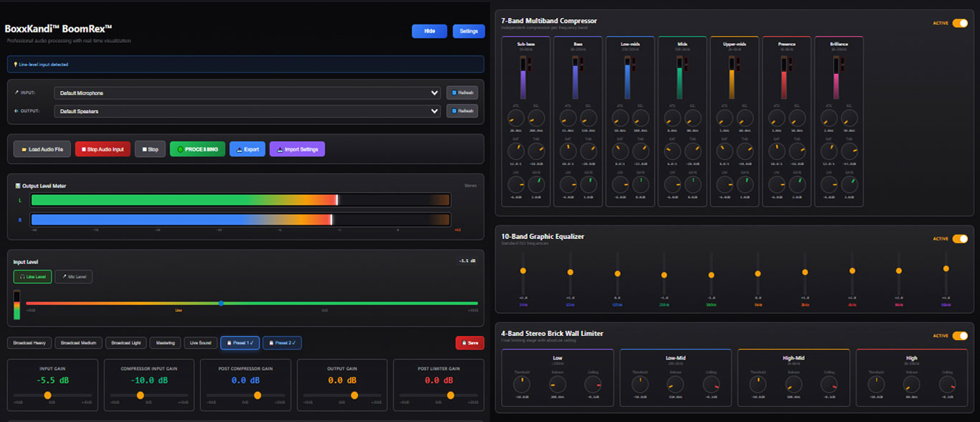Click the '-5.5 dB' Input Level readout
The height and width of the screenshot is (422, 980).
468,261
